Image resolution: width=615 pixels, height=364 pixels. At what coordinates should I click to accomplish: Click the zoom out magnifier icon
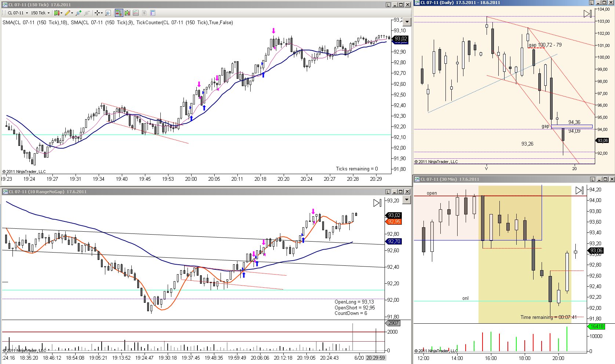tap(87, 13)
